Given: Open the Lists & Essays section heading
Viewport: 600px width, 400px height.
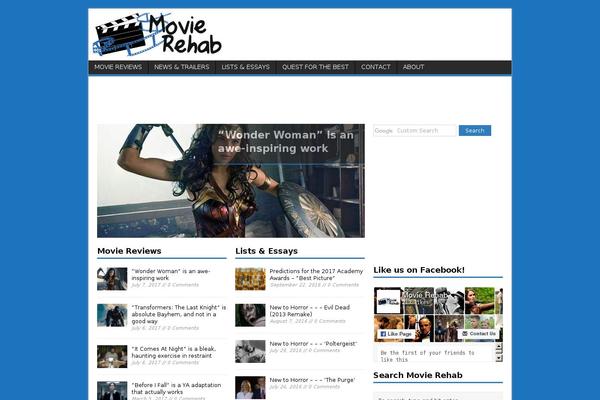Looking at the screenshot, I should 266,251.
